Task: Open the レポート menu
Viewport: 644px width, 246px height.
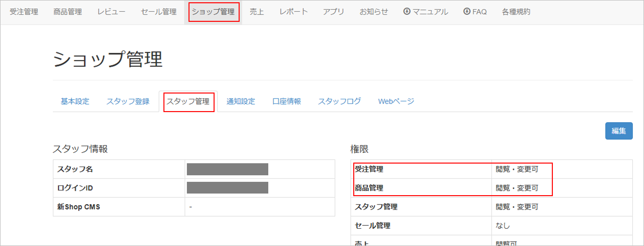Action: (294, 12)
